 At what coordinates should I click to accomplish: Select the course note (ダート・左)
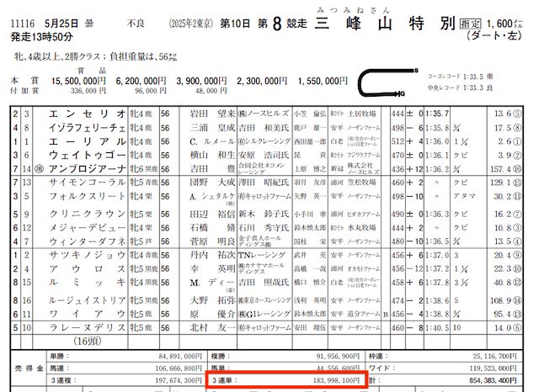click(494, 35)
